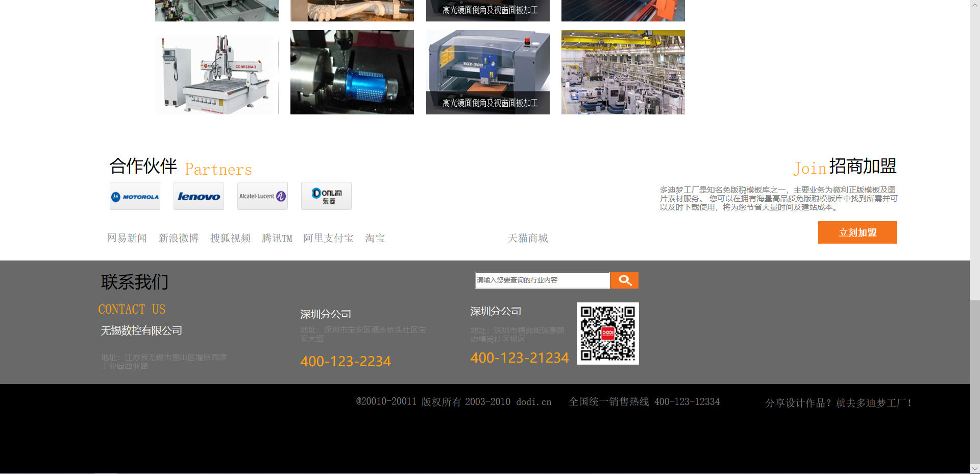
Task: Open the 网易新闻 link
Action: pyautogui.click(x=127, y=238)
